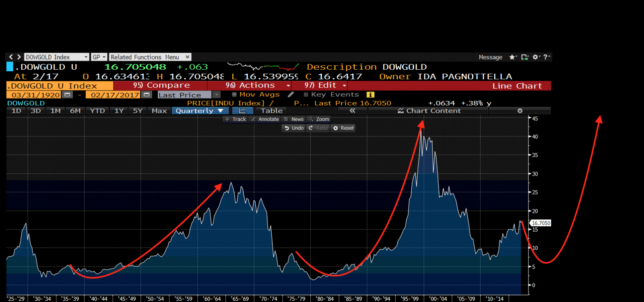The height and width of the screenshot is (302, 644).
Task: Open the help question mark menu
Action: pyautogui.click(x=546, y=57)
